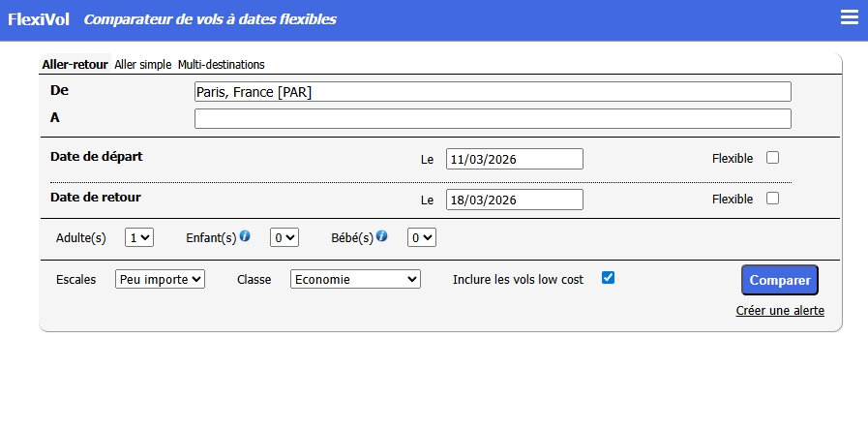Expand the Escales dropdown

click(160, 279)
